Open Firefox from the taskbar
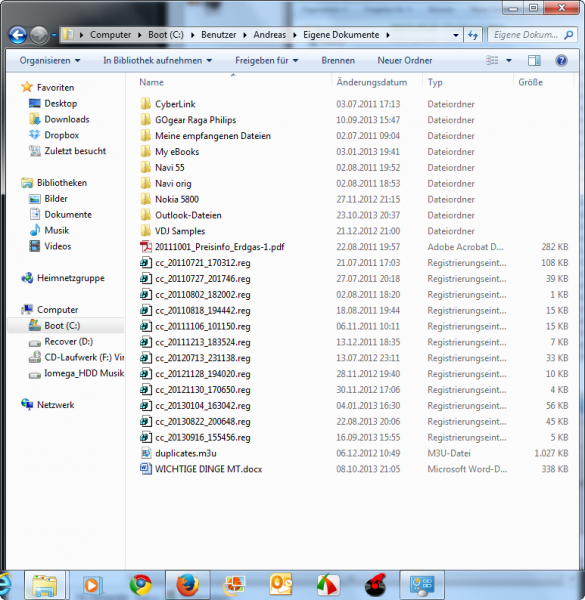This screenshot has height=600, width=585. [187, 585]
